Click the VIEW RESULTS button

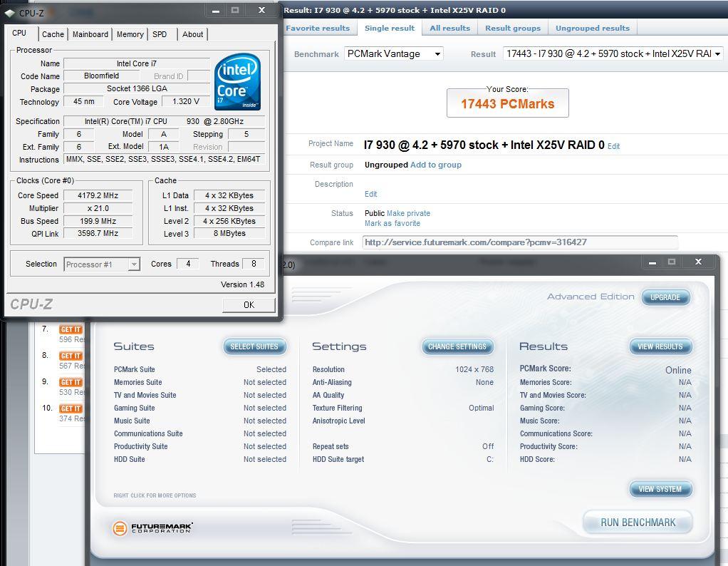[660, 346]
